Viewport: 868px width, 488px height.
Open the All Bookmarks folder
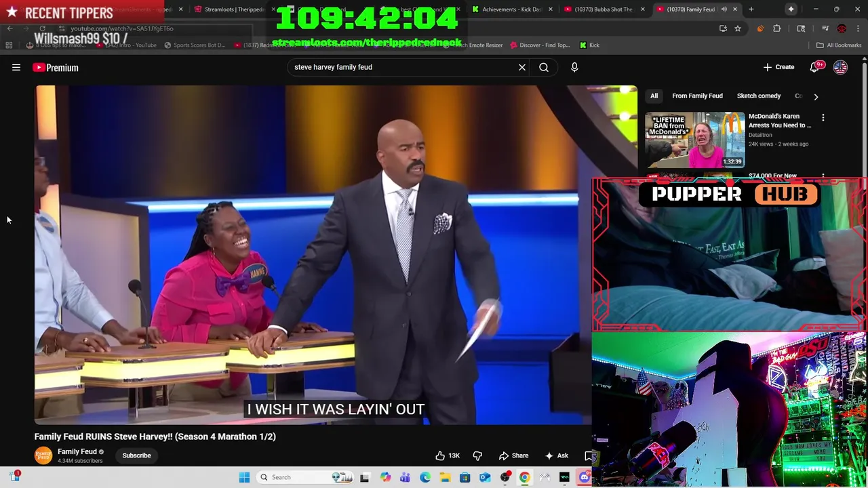(839, 45)
